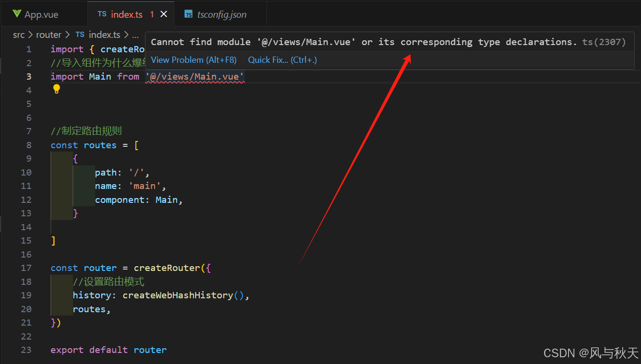Viewport: 641px width, 364px height.
Task: Click line number 3 in the gutter
Action: point(28,76)
